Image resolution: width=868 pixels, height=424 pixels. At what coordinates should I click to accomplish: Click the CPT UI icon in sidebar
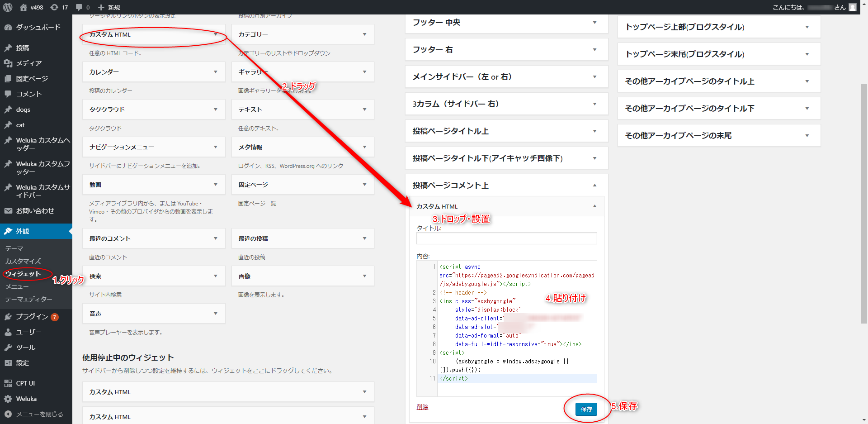coord(8,383)
